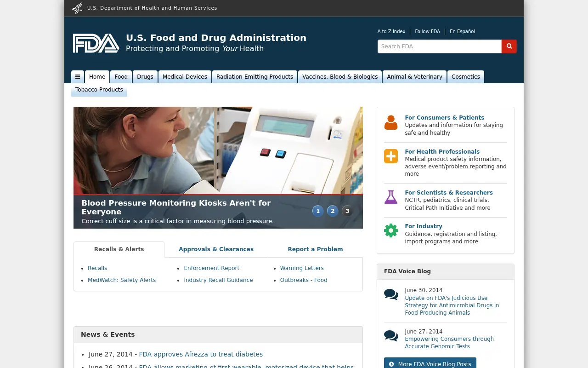Select the Home navigation tab

(x=97, y=77)
